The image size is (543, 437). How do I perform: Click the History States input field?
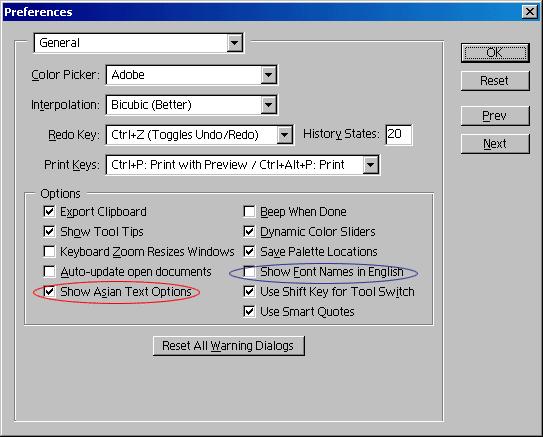point(399,134)
